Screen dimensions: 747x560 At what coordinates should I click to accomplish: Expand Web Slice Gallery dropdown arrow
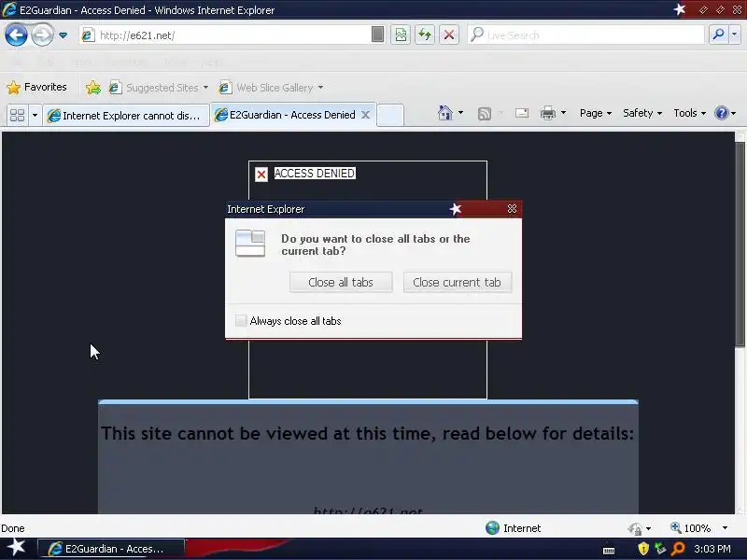[320, 88]
